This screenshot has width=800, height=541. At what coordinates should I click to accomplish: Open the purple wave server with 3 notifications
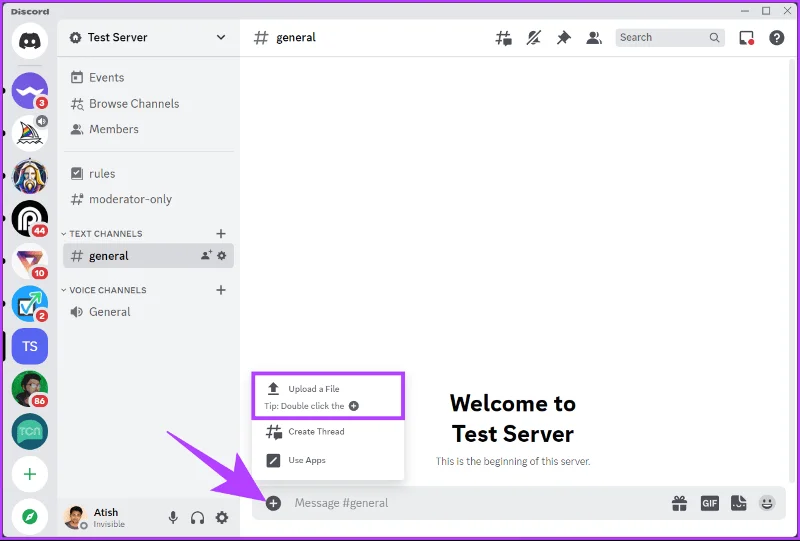[x=30, y=90]
